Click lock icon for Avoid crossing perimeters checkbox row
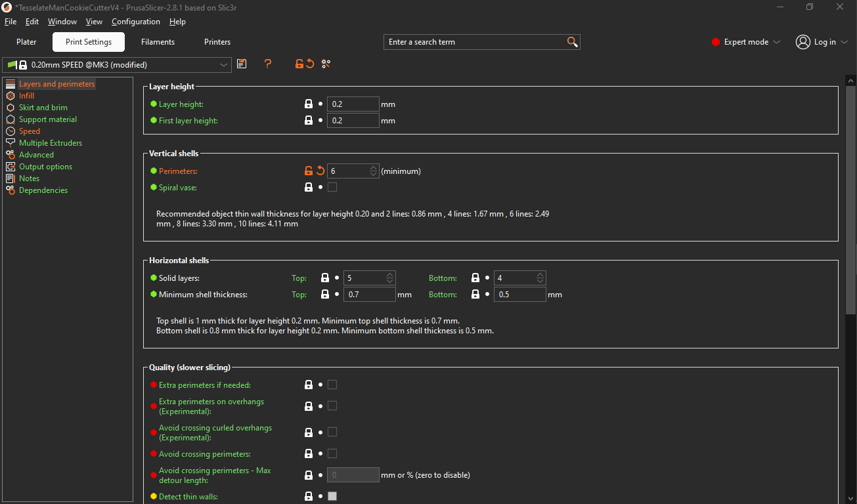 (x=309, y=453)
